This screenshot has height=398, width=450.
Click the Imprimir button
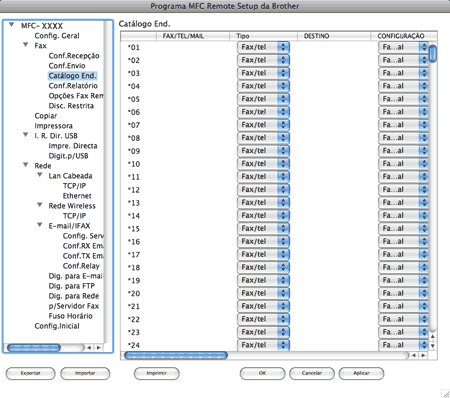[157, 373]
